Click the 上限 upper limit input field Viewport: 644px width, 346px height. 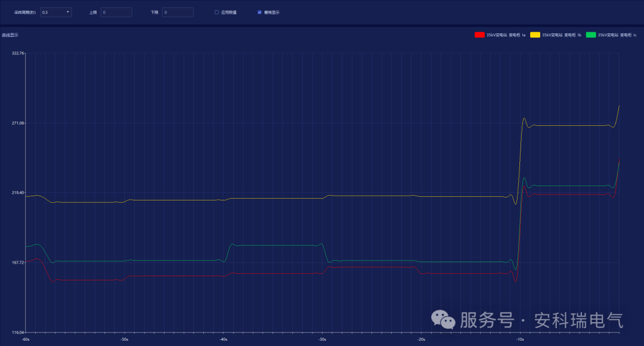116,13
